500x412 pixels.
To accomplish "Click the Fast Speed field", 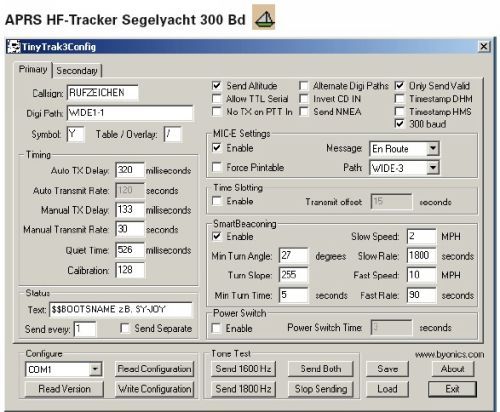I will tap(421, 275).
